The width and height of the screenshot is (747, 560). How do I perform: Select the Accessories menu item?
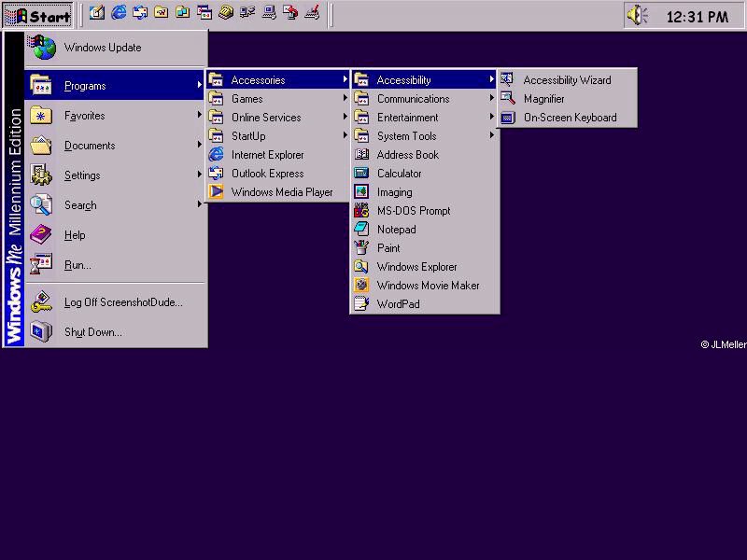[278, 79]
